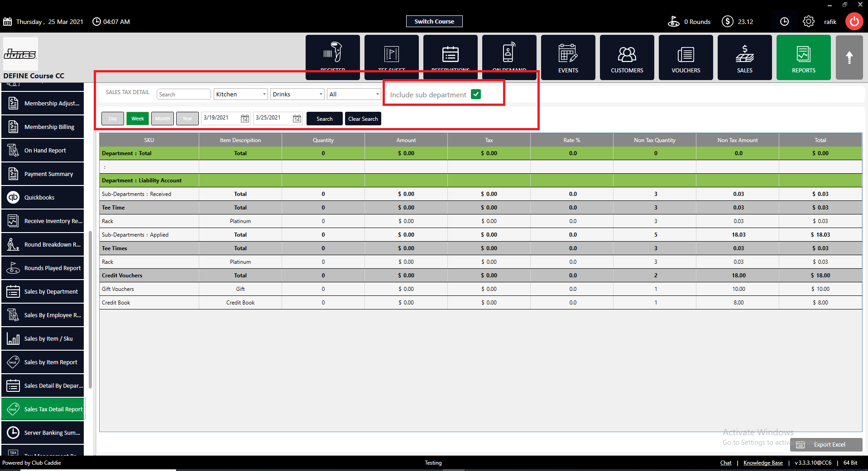Click the black Search button
The width and height of the screenshot is (868, 471).
325,119
